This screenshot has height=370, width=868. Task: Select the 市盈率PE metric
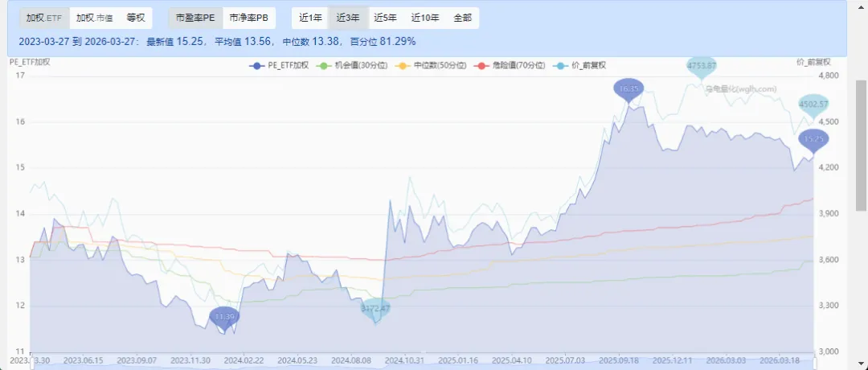[195, 18]
